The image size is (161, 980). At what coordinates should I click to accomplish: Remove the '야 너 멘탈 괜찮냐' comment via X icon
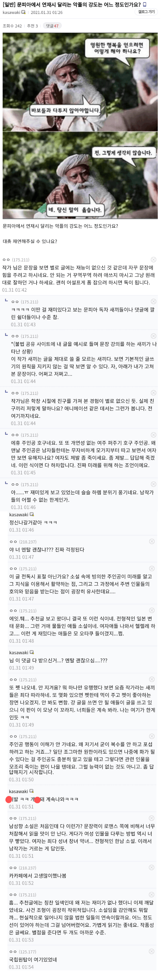[x=152, y=541]
